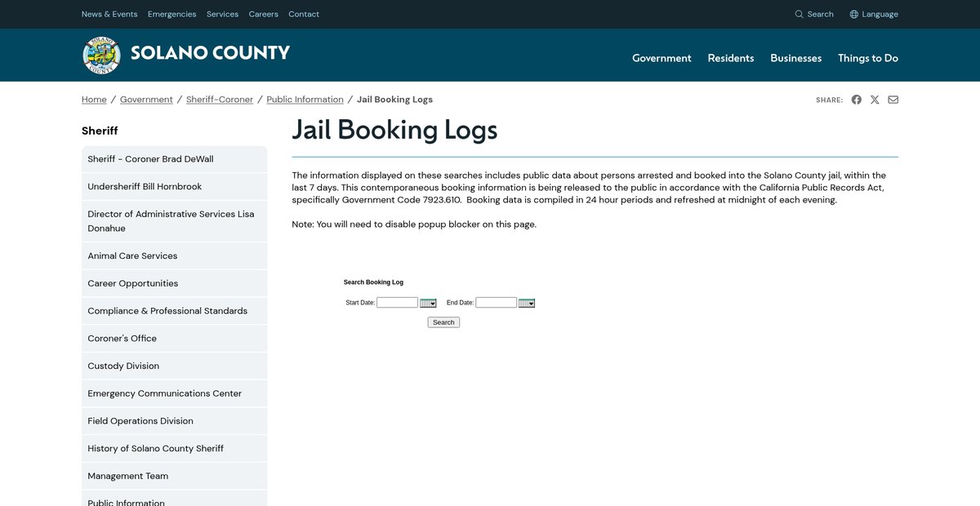Open End Date calendar picker

527,303
